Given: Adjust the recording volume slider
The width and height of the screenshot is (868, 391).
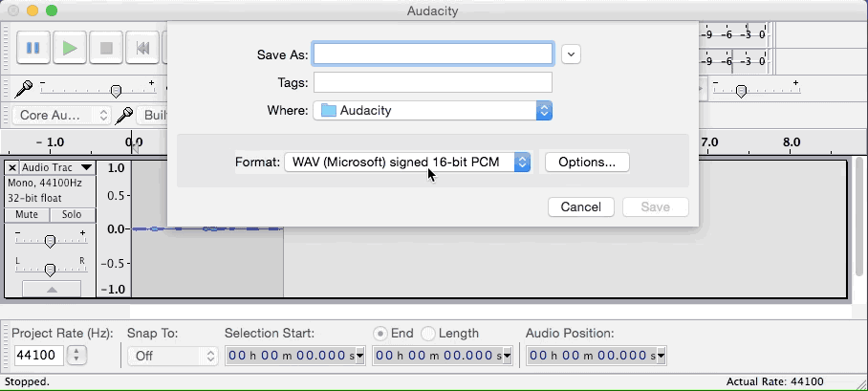Looking at the screenshot, I should (115, 91).
